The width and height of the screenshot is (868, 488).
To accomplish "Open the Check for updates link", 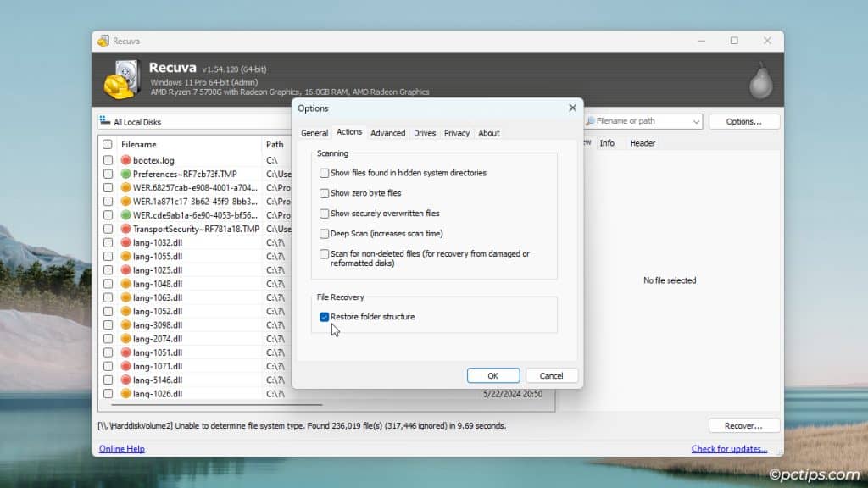I will click(730, 448).
